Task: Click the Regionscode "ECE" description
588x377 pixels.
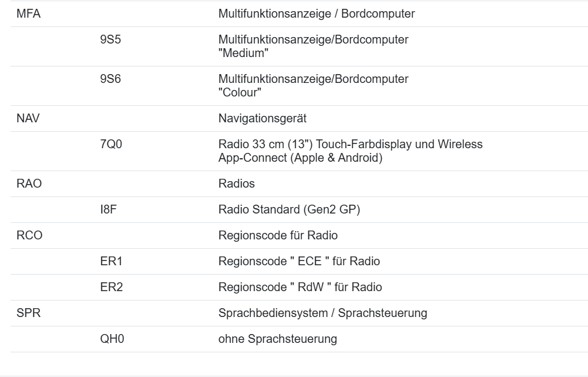Action: tap(303, 261)
